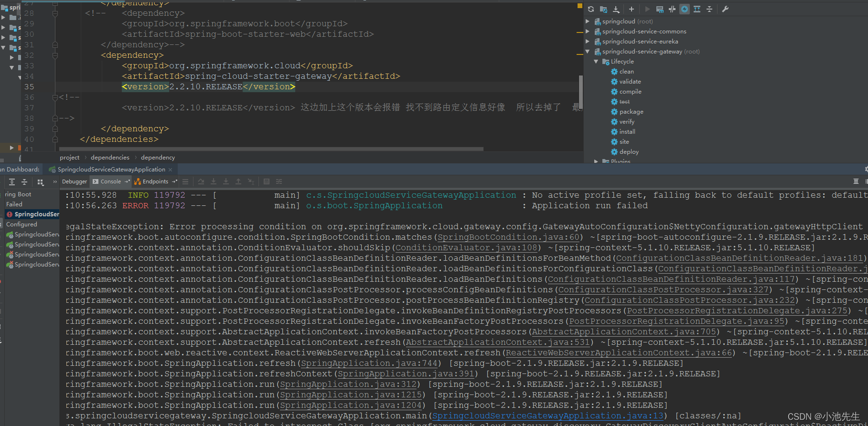Image resolution: width=868 pixels, height=426 pixels.
Task: Download Maven sources and documentation
Action: [616, 9]
